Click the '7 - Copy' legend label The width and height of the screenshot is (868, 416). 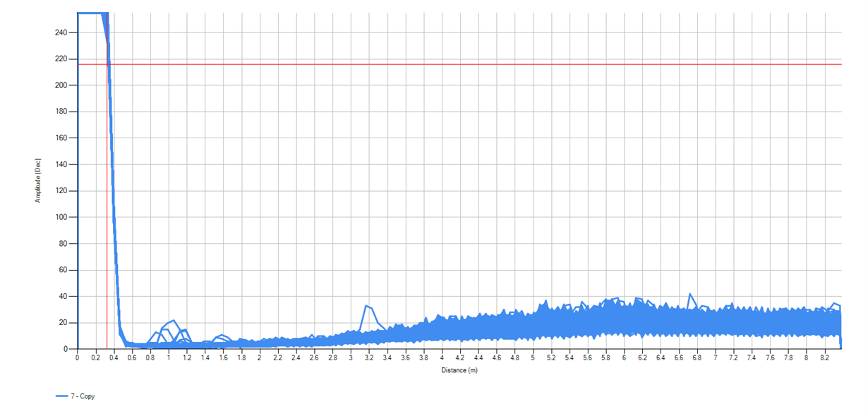[x=83, y=396]
